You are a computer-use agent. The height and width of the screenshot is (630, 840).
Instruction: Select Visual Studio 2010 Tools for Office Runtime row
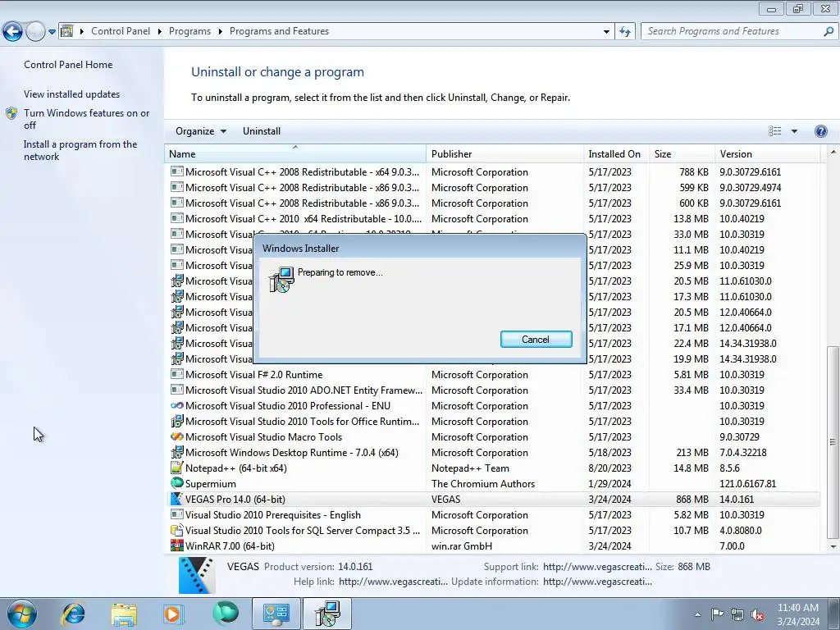[492, 421]
